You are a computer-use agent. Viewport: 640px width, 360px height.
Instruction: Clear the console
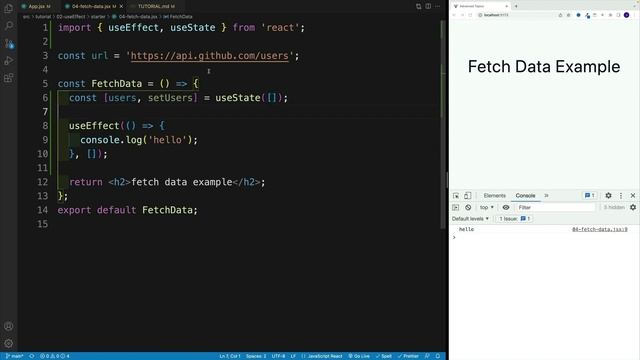tap(468, 207)
